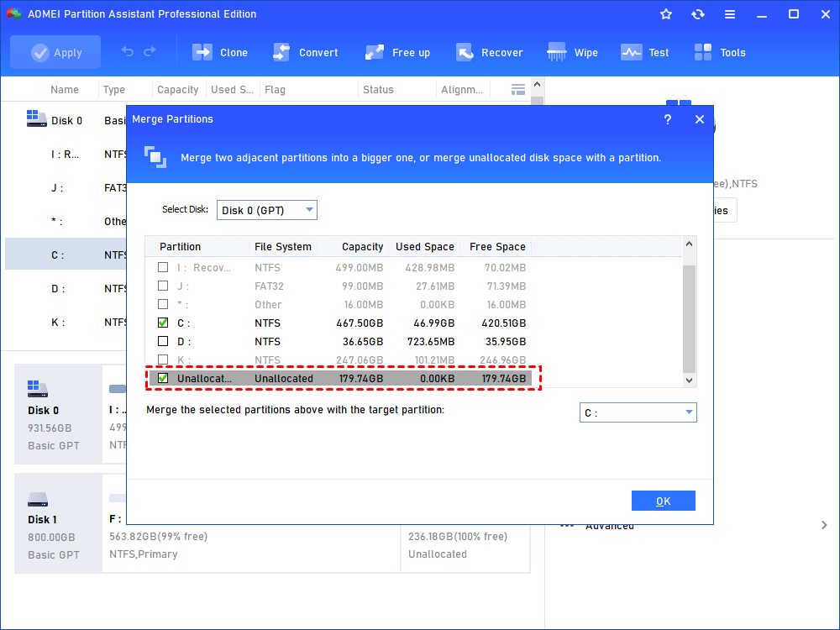Click the Apply button

pyautogui.click(x=55, y=52)
